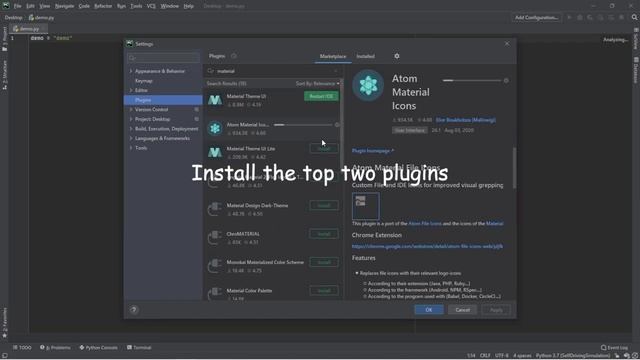Install Material Design Dark Theme plugin
Image resolution: width=640 pixels, height=360 pixels.
[324, 205]
